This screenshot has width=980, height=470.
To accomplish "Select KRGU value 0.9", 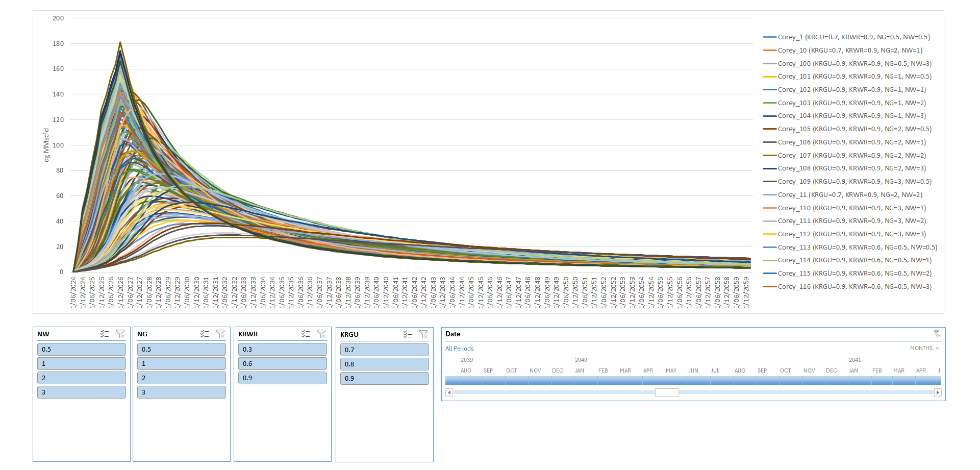I will pyautogui.click(x=385, y=378).
